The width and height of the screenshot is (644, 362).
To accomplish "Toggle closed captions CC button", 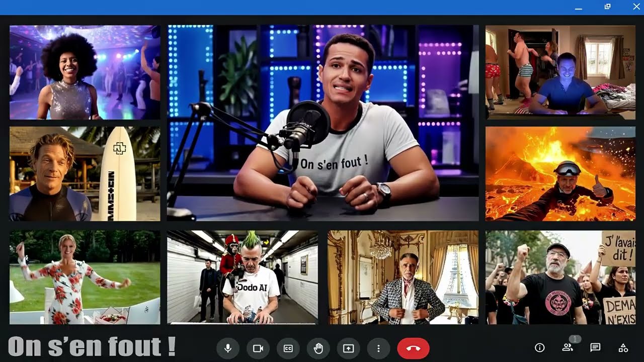I will 288,348.
